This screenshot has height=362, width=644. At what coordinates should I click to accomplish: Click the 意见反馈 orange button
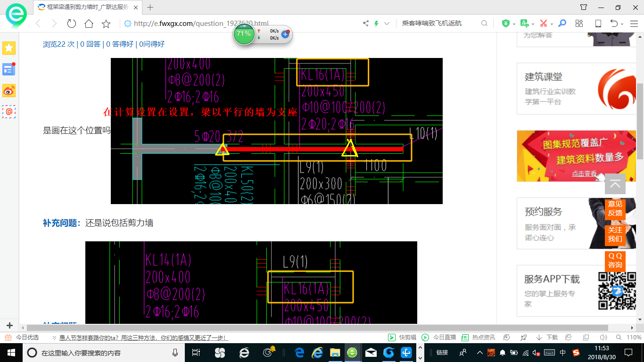pyautogui.click(x=615, y=208)
